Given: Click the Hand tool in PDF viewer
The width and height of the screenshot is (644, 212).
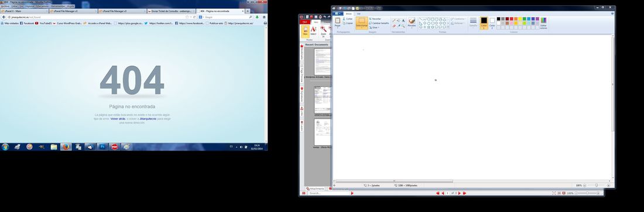Looking at the screenshot, I should [305, 31].
